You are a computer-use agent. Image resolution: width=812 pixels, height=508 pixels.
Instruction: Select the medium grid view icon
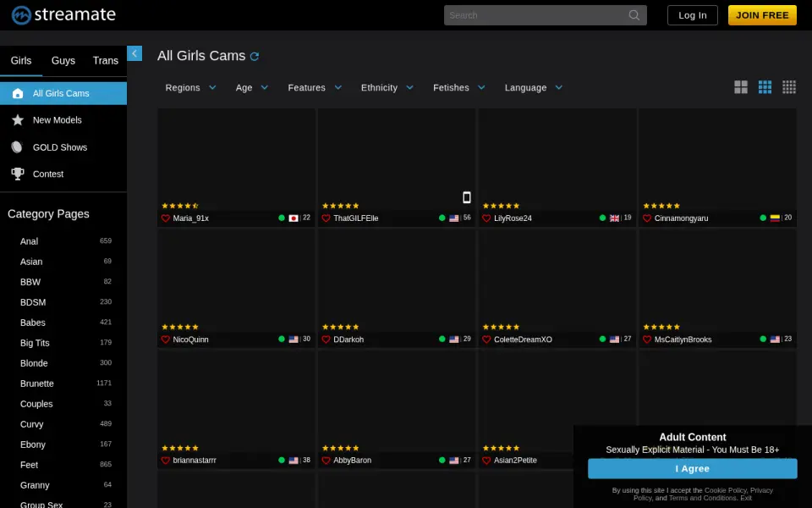tap(765, 87)
